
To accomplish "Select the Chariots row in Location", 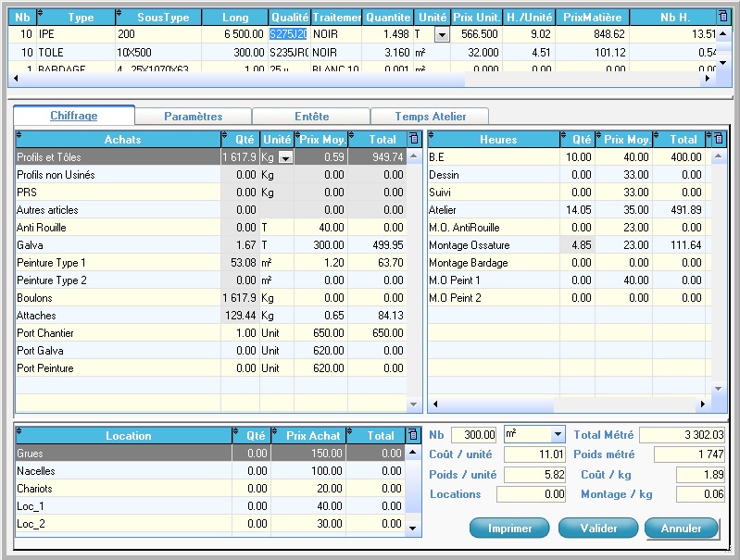I will 210,489.
